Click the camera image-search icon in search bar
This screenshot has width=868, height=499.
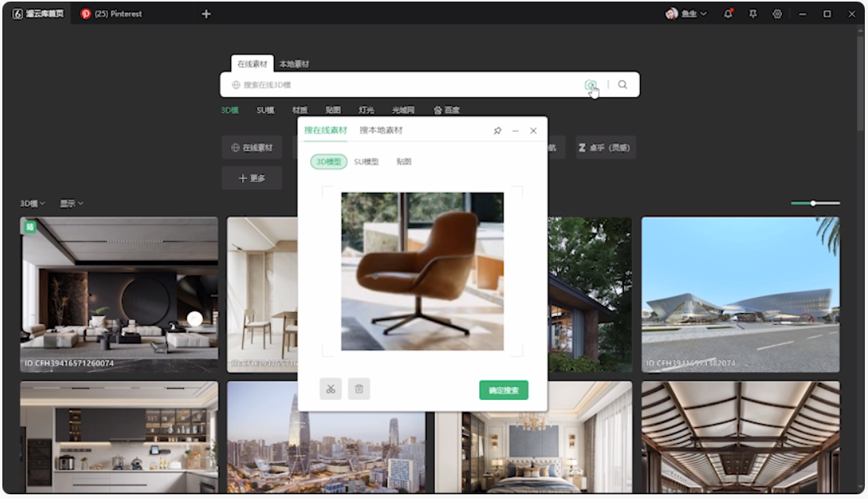pos(590,84)
